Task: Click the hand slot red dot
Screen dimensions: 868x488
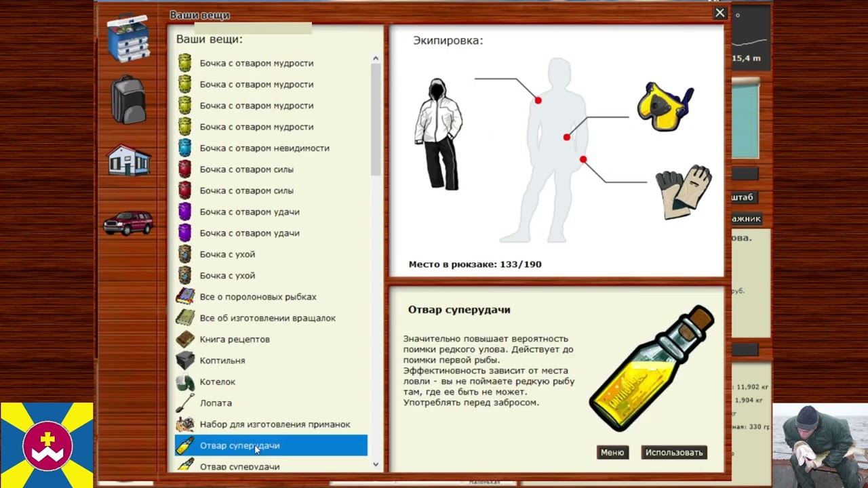Action: (x=583, y=159)
